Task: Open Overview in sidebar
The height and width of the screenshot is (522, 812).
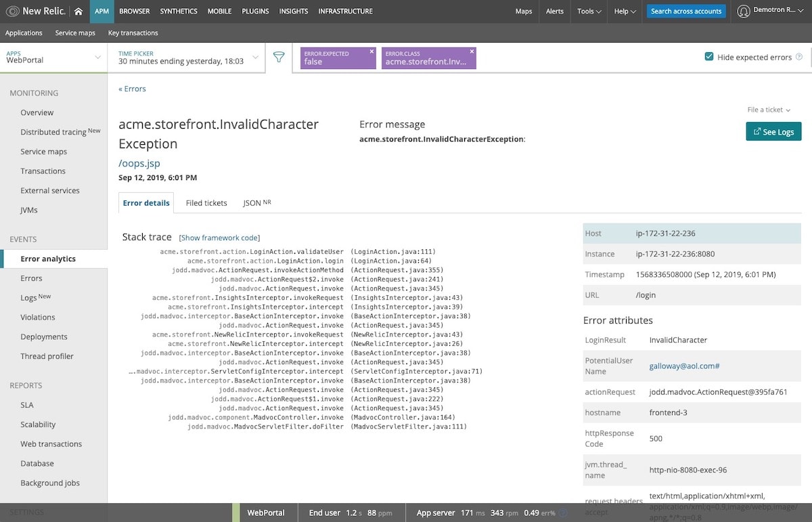Action: 37,112
